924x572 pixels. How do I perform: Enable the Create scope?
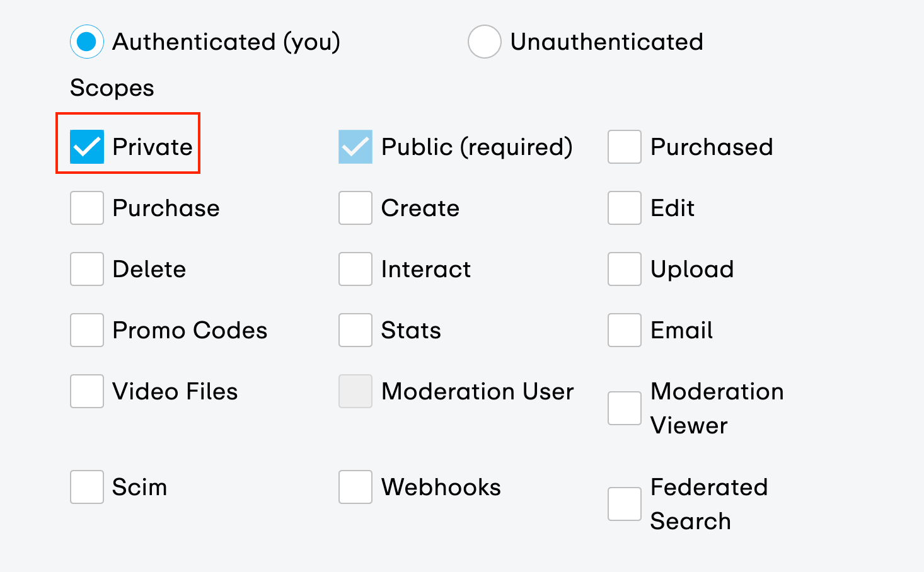point(355,207)
